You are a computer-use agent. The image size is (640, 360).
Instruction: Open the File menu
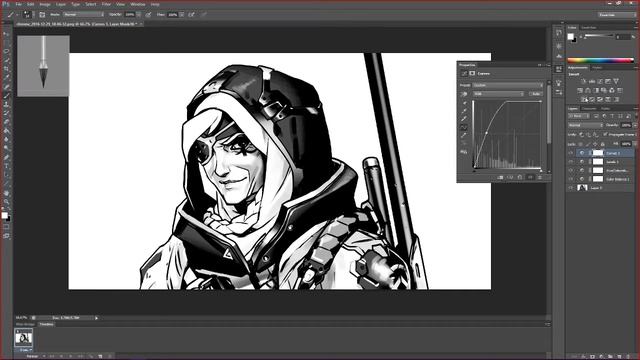tap(18, 4)
